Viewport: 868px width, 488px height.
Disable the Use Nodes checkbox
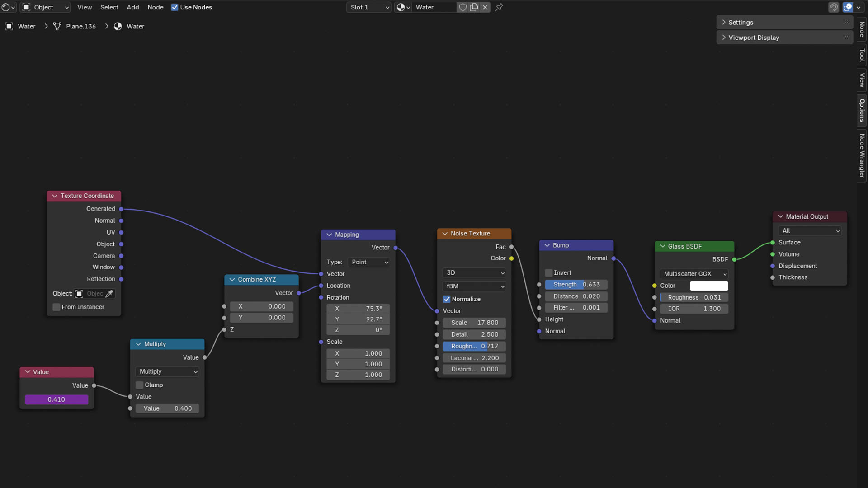coord(175,7)
